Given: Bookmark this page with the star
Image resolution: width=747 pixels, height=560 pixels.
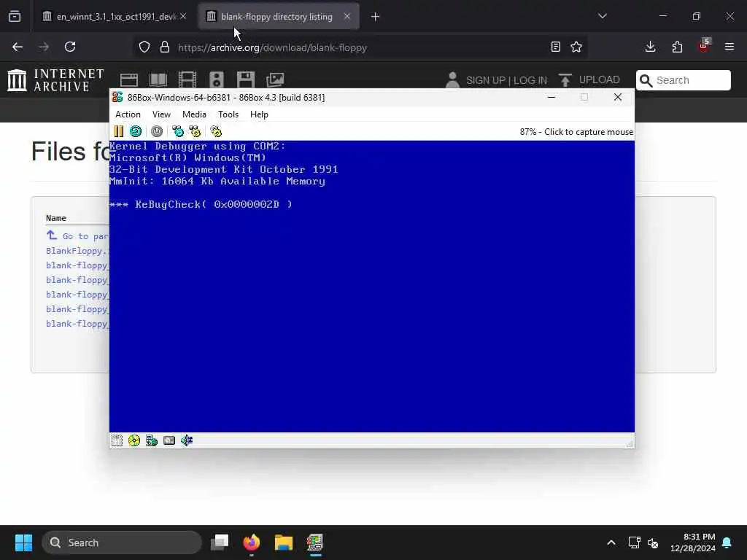Looking at the screenshot, I should (576, 47).
